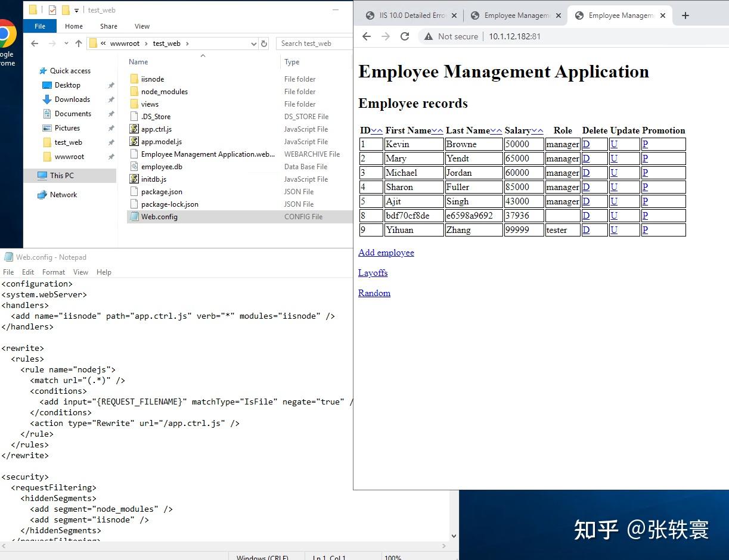Navigate up one folder in File Explorer

click(x=78, y=43)
